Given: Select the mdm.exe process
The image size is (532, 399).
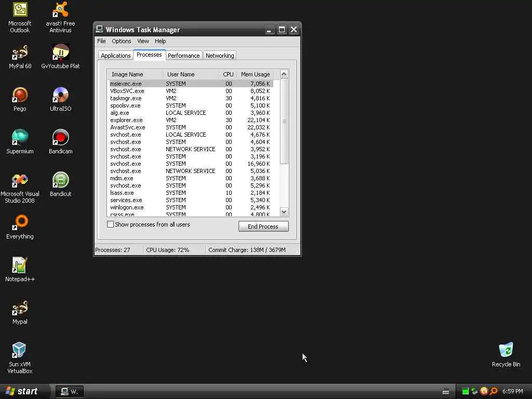Looking at the screenshot, I should click(x=191, y=178).
